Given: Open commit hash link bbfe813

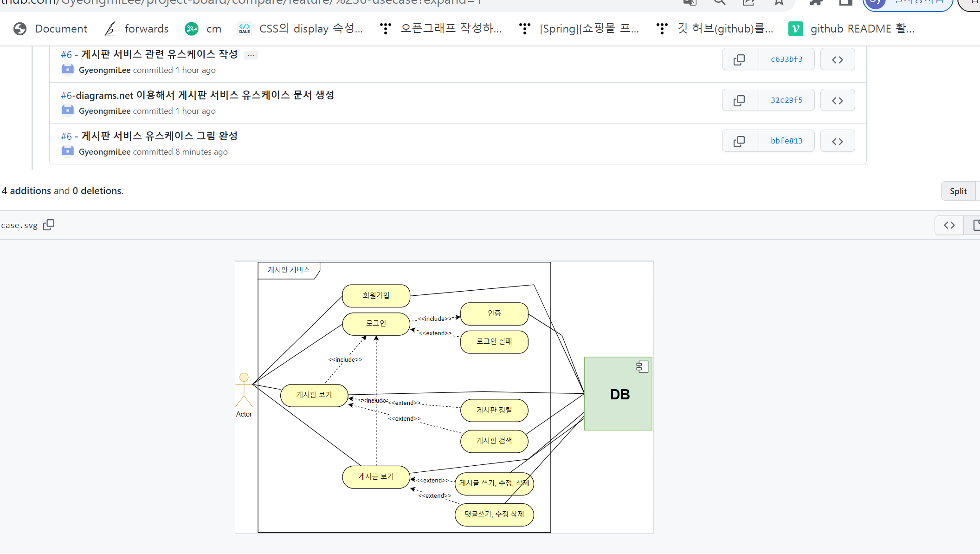Looking at the screenshot, I should (787, 141).
